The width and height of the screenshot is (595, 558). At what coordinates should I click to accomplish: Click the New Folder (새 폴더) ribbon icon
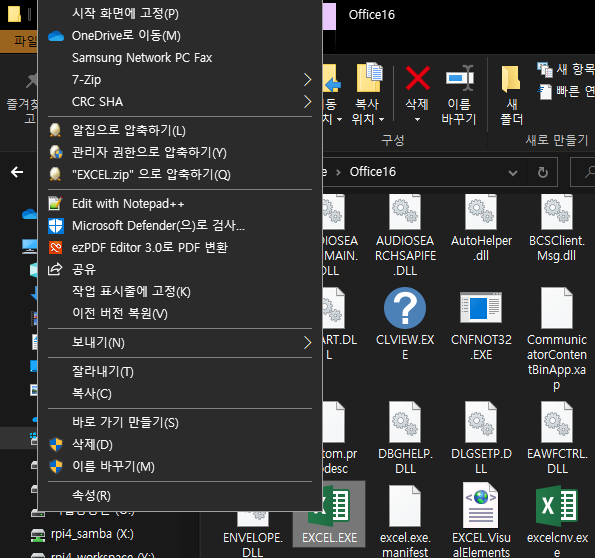tap(511, 79)
